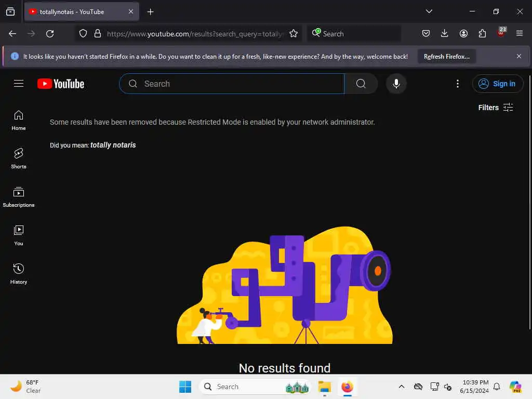This screenshot has width=532, height=399.
Task: Click the Windows taskbar Search box
Action: click(255, 387)
